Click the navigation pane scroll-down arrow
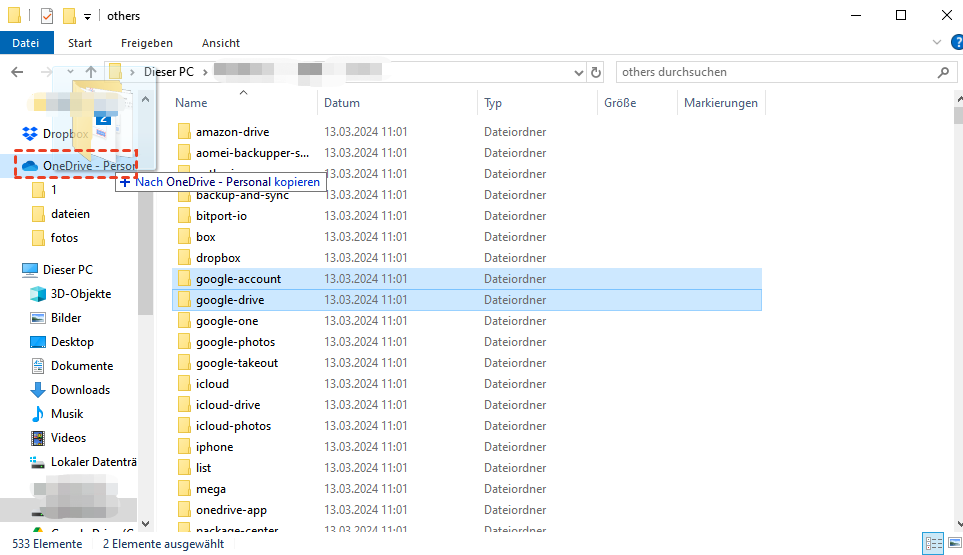 [x=146, y=523]
